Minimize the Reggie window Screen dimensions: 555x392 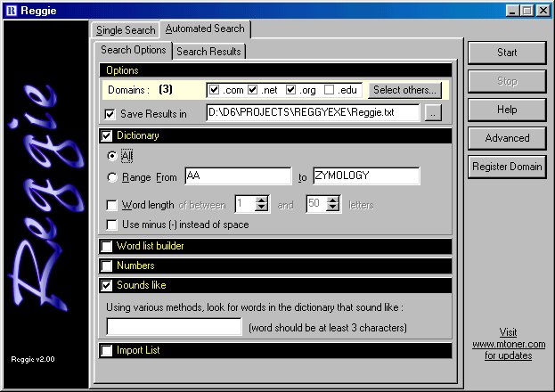[x=512, y=11]
